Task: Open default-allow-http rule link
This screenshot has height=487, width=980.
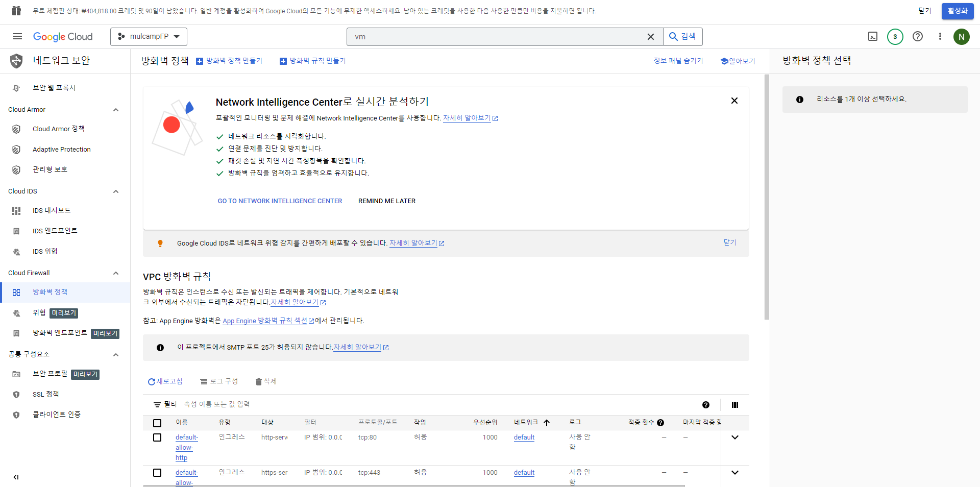Action: point(187,448)
